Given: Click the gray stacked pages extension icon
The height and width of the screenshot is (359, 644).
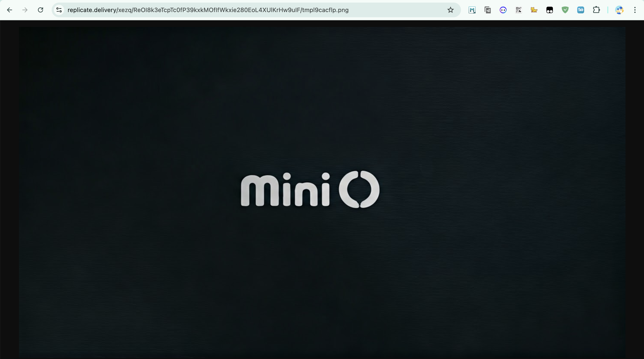Looking at the screenshot, I should pos(487,10).
